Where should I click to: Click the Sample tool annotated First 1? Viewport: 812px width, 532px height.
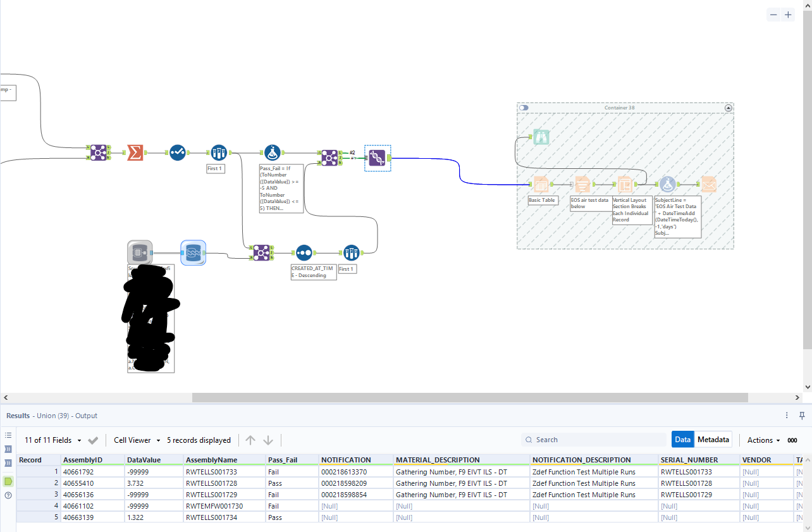coord(218,152)
